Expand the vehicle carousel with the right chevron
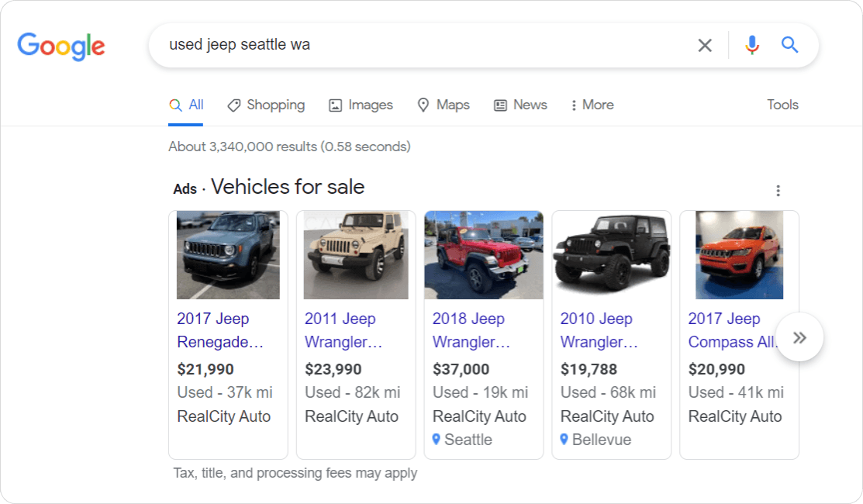 click(799, 337)
